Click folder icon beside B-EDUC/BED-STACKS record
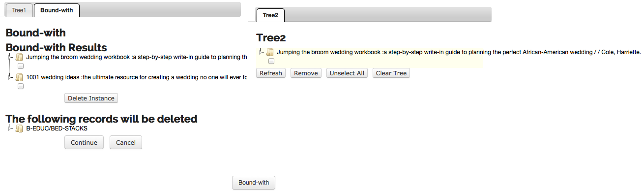This screenshot has height=193, width=644. tap(20, 129)
